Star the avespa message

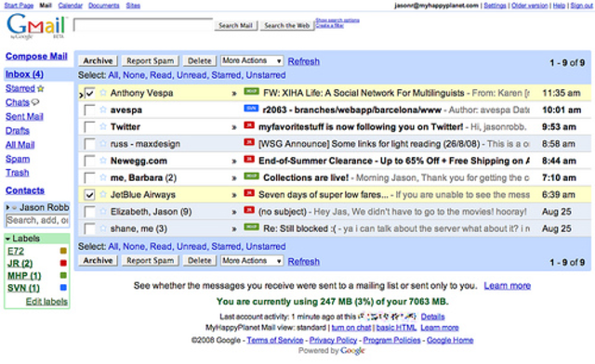pyautogui.click(x=103, y=110)
